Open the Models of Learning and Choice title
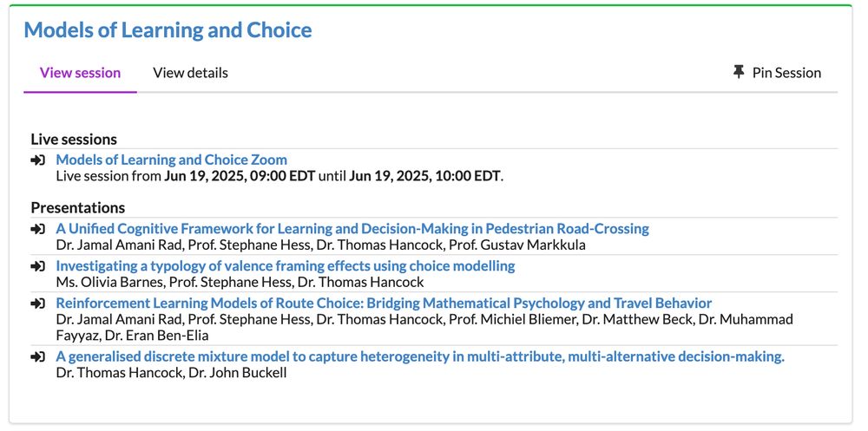868x431 pixels. 168,29
